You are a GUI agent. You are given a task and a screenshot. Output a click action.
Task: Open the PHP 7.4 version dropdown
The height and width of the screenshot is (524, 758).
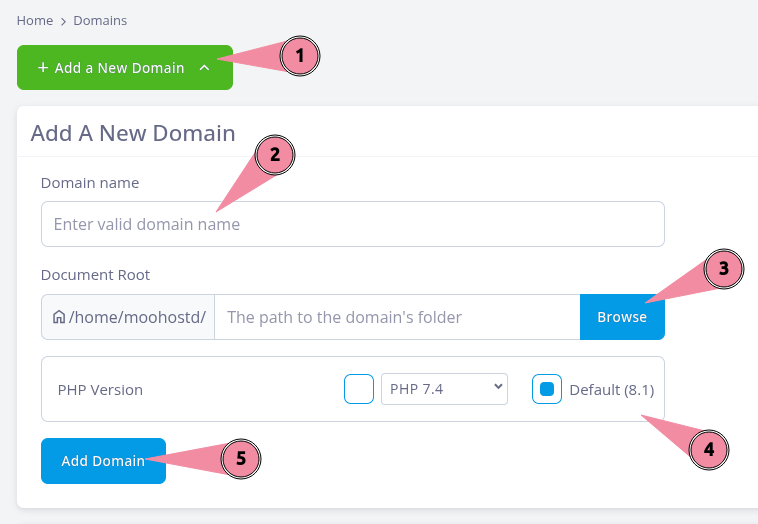coord(444,389)
